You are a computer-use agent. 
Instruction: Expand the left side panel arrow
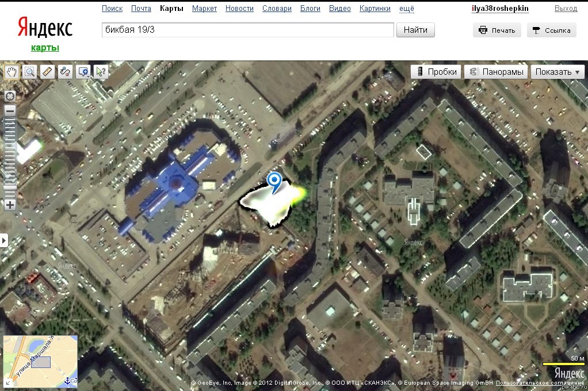pos(4,240)
